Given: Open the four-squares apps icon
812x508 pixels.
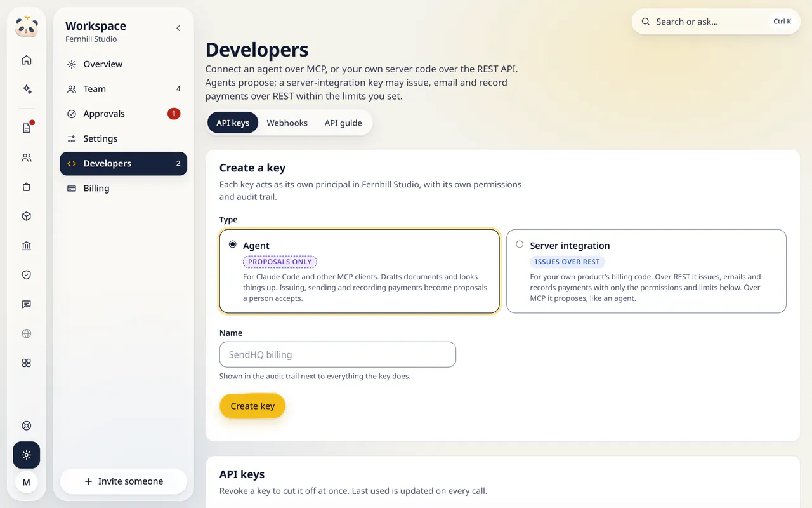Looking at the screenshot, I should [x=27, y=363].
